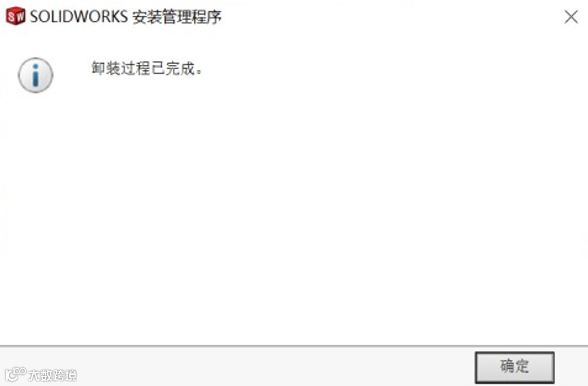Click the SOLIDWORKS word in the title
The width and height of the screenshot is (588, 386).
pyautogui.click(x=79, y=16)
